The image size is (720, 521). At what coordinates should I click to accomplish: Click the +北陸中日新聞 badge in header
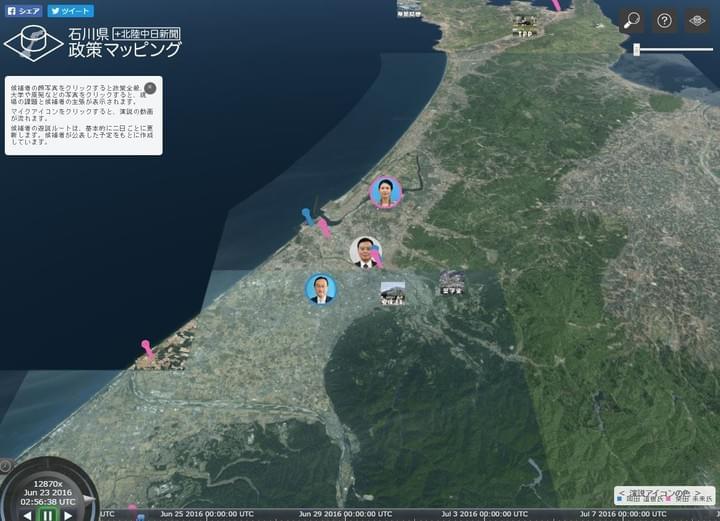[x=146, y=34]
